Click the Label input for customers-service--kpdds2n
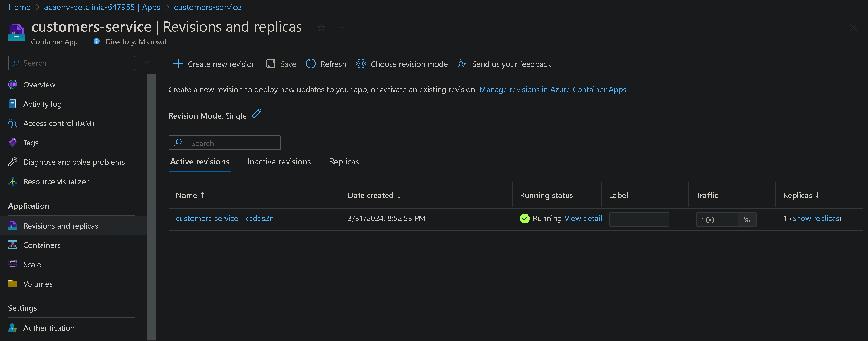Screen dimensions: 868x341 tap(639, 219)
